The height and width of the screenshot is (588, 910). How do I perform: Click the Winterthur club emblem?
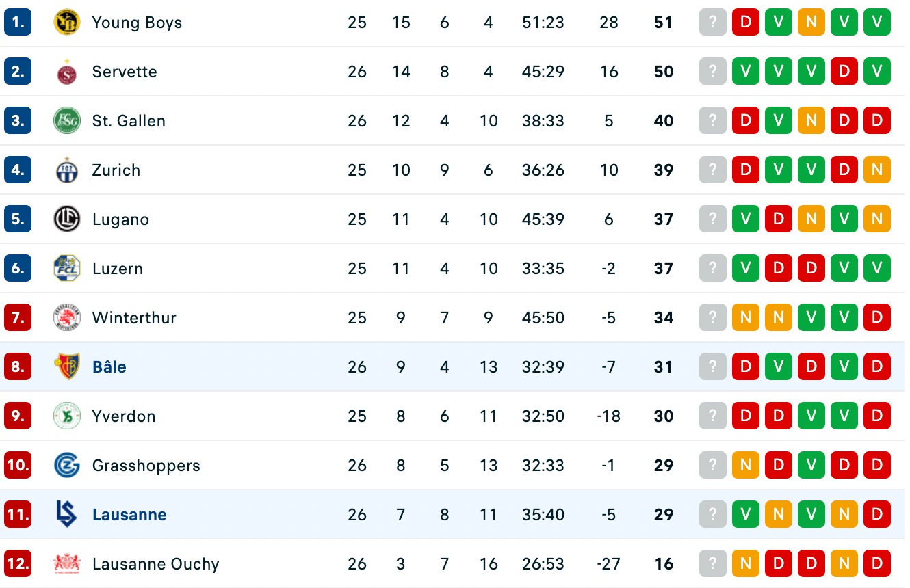coord(67,317)
